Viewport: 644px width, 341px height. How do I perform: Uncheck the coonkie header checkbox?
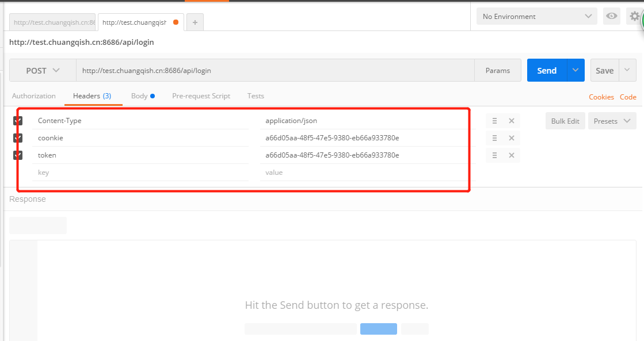point(18,138)
